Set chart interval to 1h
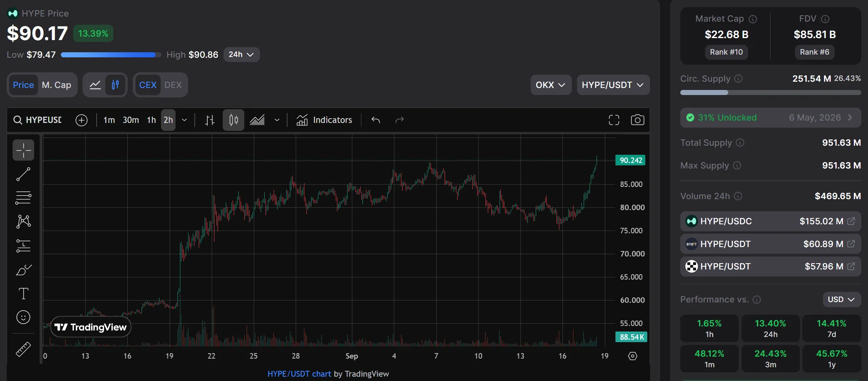 [x=152, y=120]
